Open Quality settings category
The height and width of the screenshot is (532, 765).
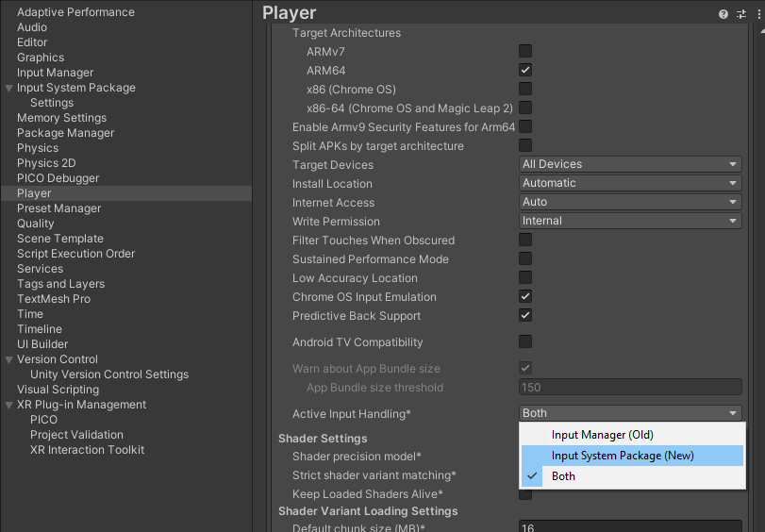36,224
